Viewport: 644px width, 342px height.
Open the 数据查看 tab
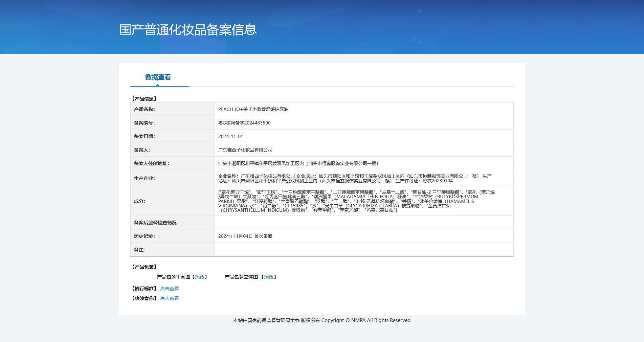click(158, 77)
